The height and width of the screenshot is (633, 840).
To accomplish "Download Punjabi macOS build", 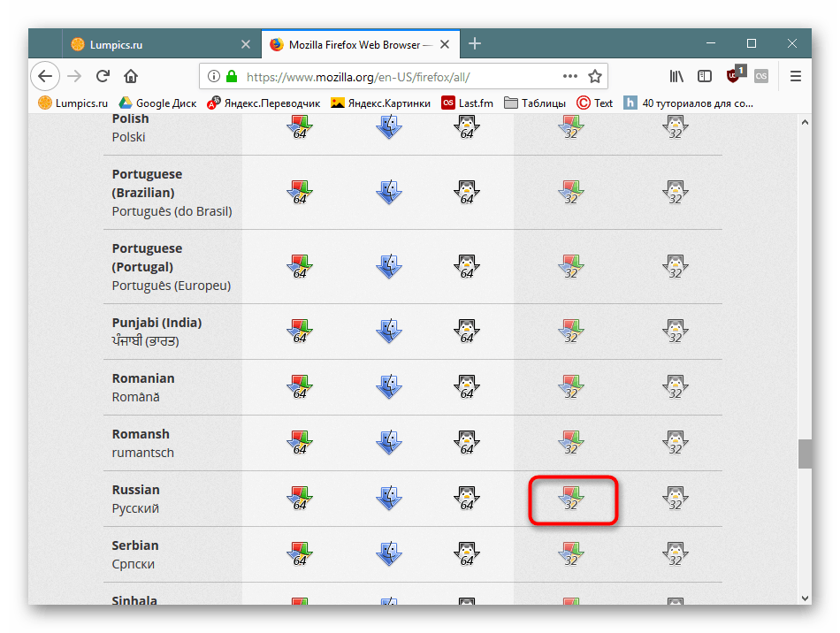I will point(389,331).
